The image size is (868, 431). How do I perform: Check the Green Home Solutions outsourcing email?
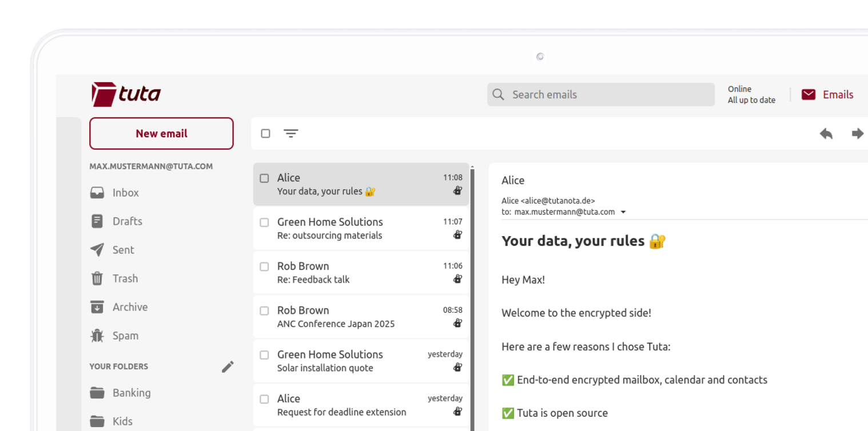pyautogui.click(x=264, y=222)
